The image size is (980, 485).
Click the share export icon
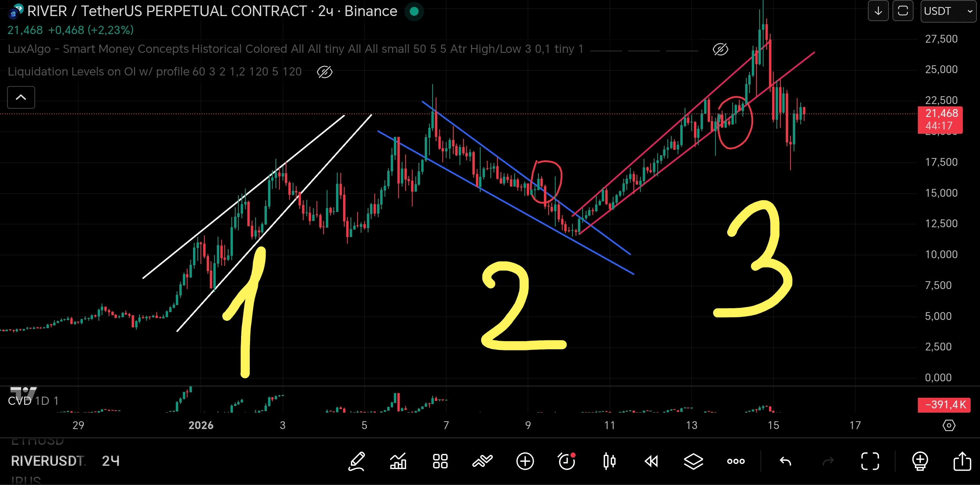pyautogui.click(x=962, y=461)
